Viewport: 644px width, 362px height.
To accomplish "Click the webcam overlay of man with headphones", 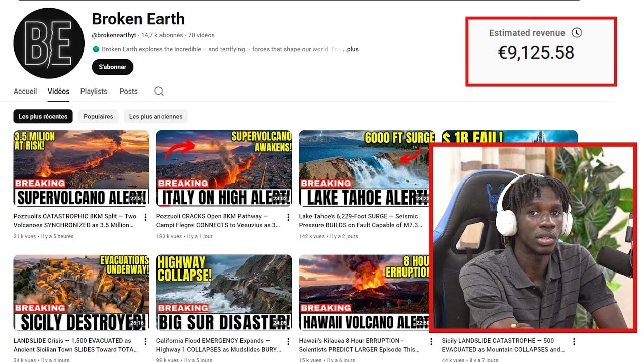I will coord(533,237).
